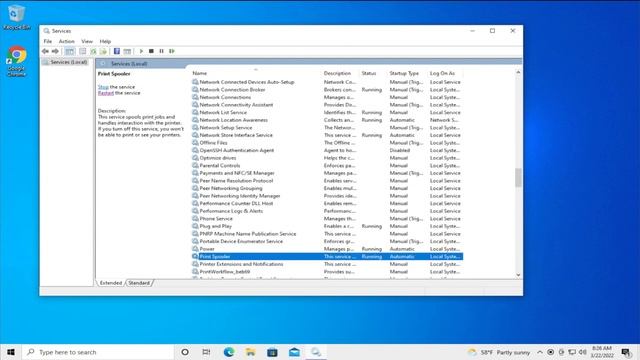This screenshot has height=360, width=640.
Task: Select Printer Extensions and Notifications row
Action: click(x=327, y=264)
